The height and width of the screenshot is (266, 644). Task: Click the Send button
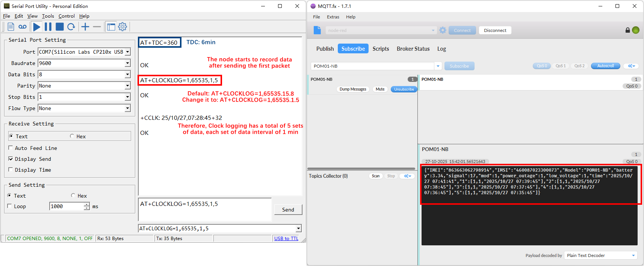(288, 210)
